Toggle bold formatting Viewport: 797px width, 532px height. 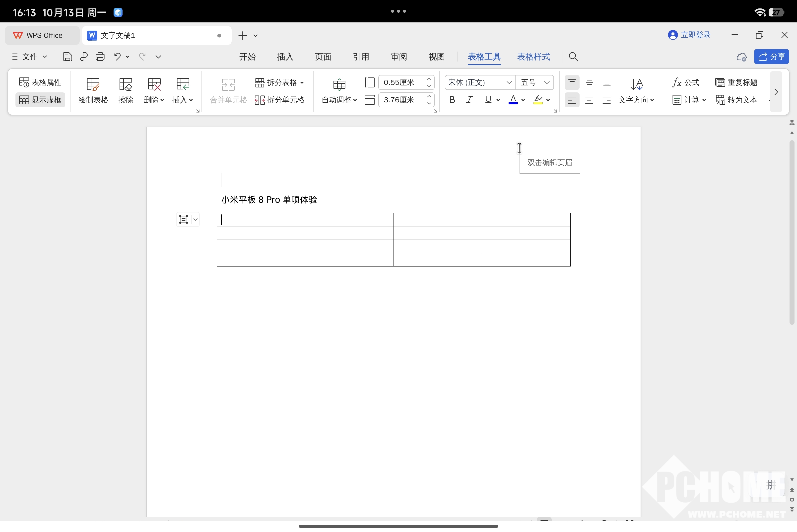tap(452, 100)
